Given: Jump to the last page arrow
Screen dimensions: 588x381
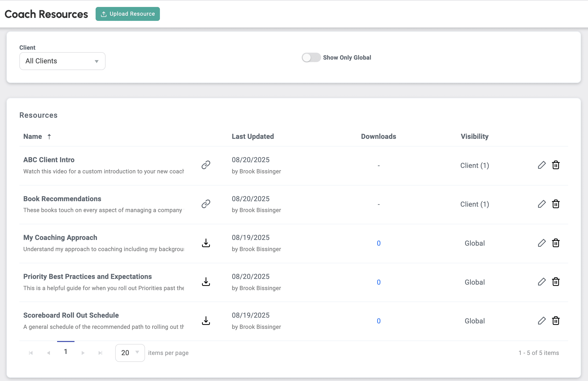Looking at the screenshot, I should point(100,353).
